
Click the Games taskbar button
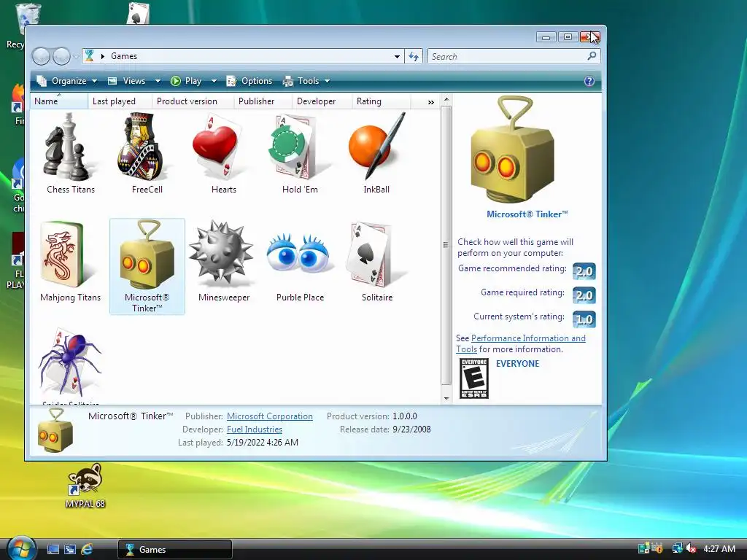[174, 549]
